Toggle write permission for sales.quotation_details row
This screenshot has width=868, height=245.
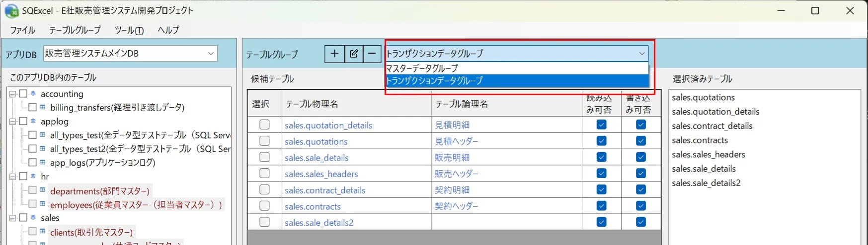[640, 124]
